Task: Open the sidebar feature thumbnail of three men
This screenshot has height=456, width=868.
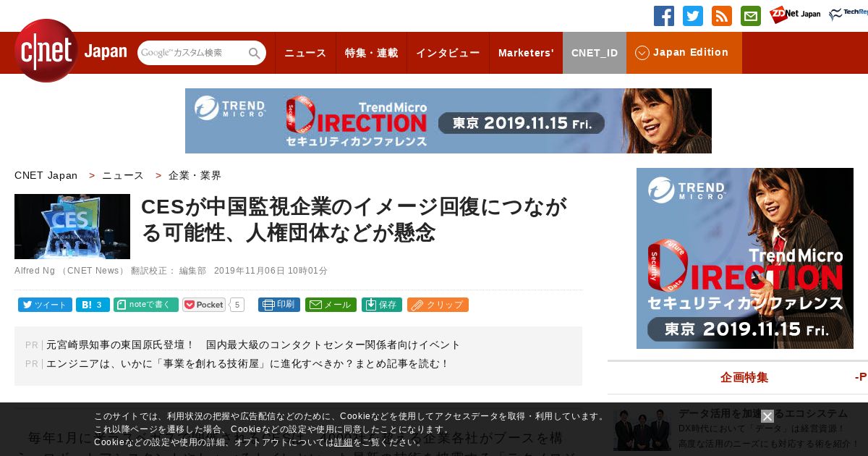Action: point(642,429)
